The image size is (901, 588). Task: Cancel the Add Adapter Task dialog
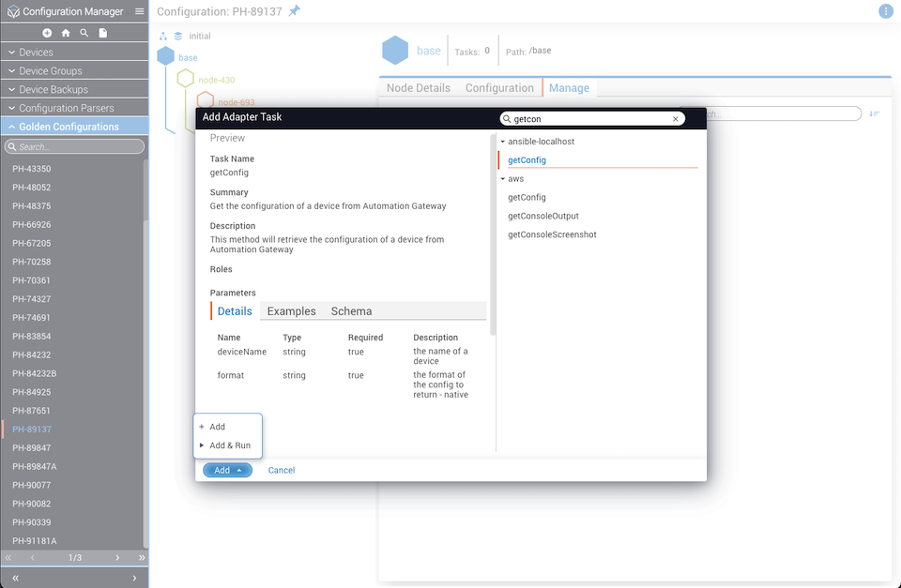tap(282, 470)
